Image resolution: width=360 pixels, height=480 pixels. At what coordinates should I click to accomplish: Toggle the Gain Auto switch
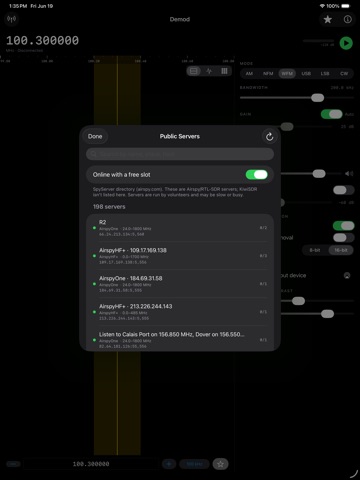pyautogui.click(x=332, y=114)
